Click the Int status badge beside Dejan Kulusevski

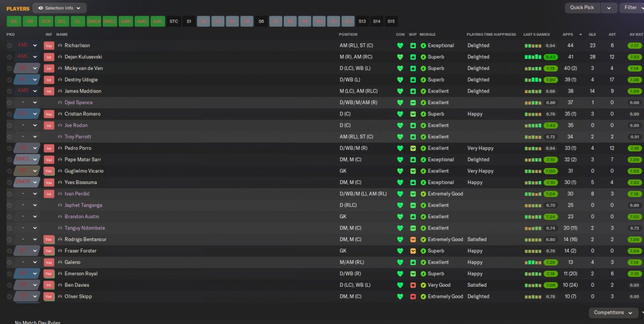click(49, 57)
